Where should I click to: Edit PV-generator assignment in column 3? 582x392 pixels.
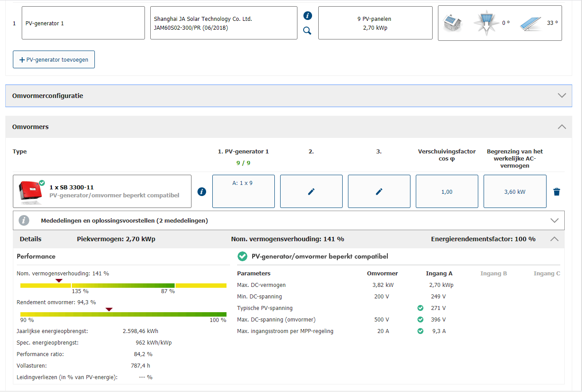click(x=379, y=192)
